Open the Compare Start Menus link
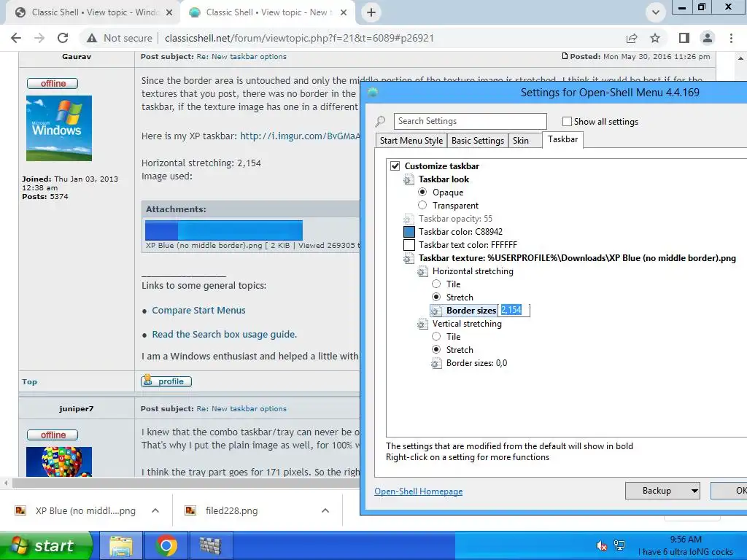The image size is (747, 560). coord(198,311)
